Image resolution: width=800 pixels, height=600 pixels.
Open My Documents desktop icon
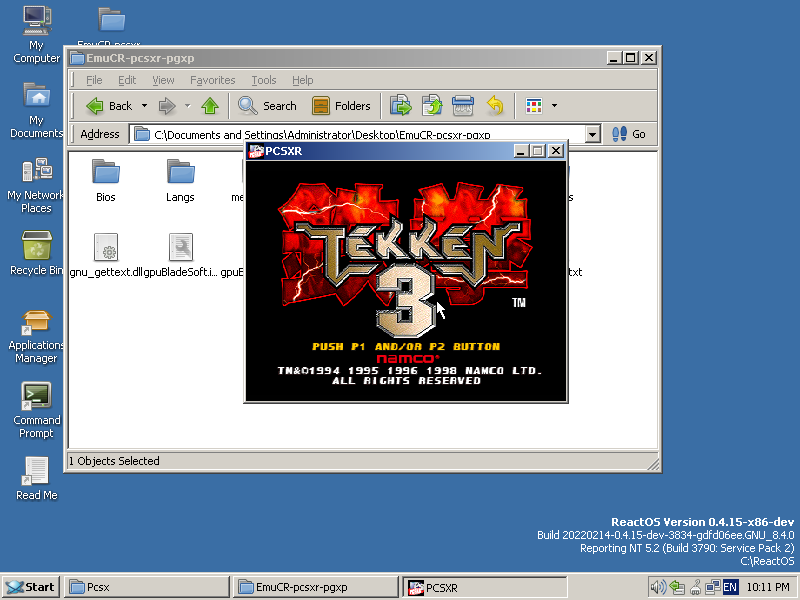click(36, 110)
